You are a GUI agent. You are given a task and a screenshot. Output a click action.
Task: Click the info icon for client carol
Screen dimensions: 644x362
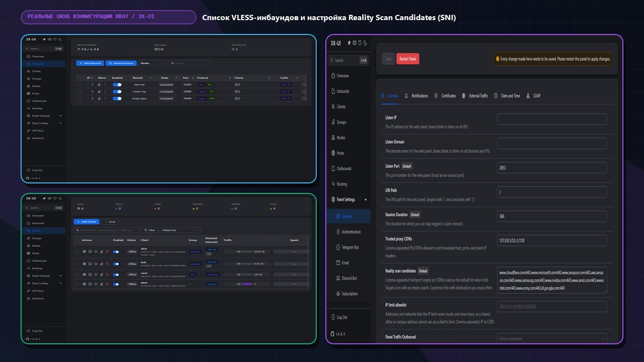[x=90, y=274]
